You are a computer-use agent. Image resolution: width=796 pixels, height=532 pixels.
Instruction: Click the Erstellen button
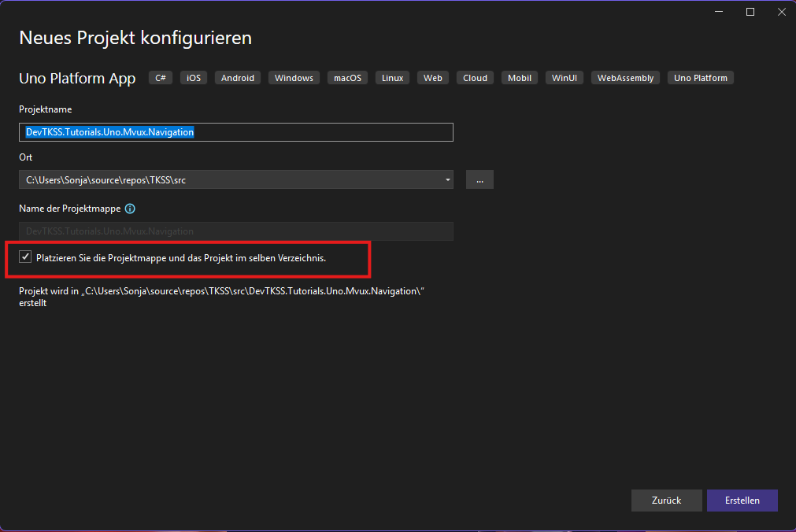(742, 500)
